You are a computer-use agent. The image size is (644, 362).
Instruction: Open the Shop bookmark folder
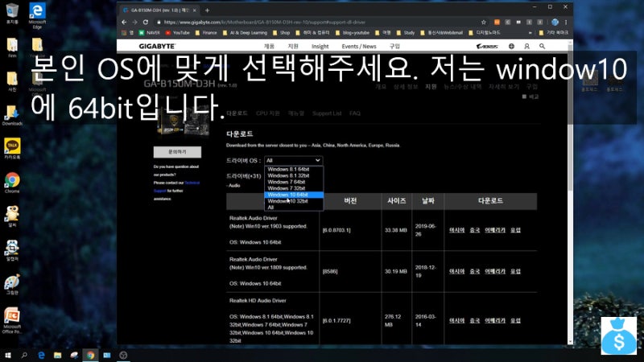281,33
